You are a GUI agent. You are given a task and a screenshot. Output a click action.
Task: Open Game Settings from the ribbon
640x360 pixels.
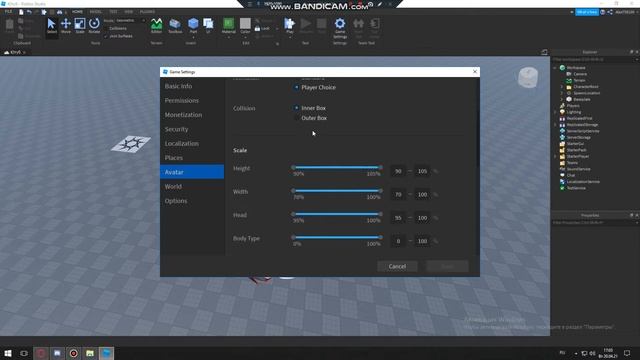[340, 27]
